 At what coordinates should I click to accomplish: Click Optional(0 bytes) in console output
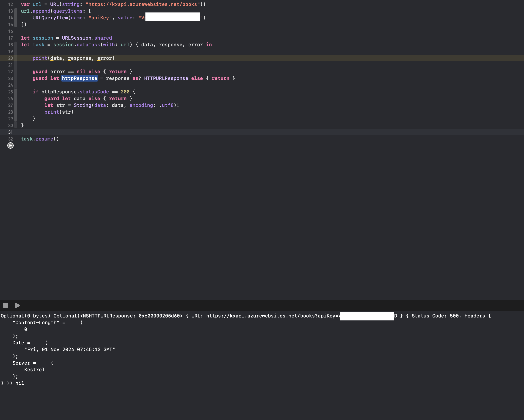(26, 316)
